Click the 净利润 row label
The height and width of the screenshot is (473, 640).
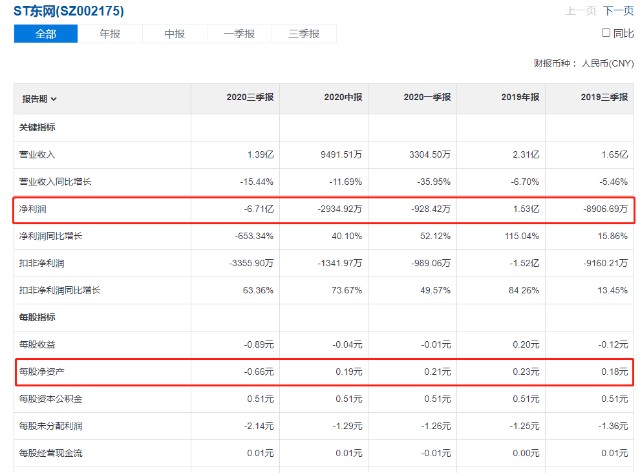click(x=32, y=209)
